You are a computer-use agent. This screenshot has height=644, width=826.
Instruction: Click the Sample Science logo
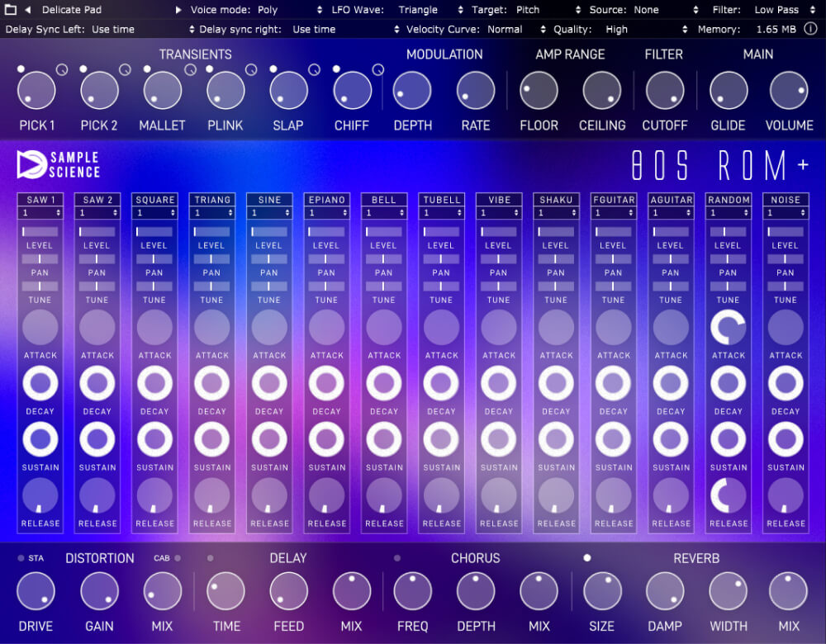(58, 164)
